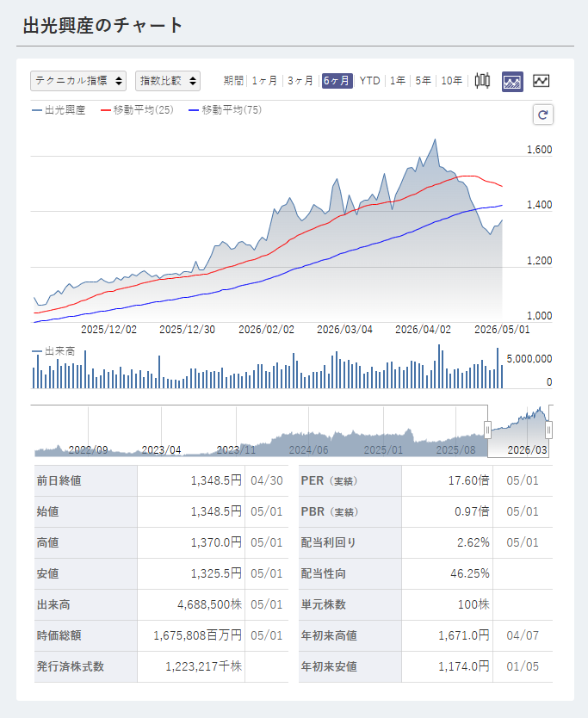
Task: Select the area chart view icon
Action: (x=512, y=82)
